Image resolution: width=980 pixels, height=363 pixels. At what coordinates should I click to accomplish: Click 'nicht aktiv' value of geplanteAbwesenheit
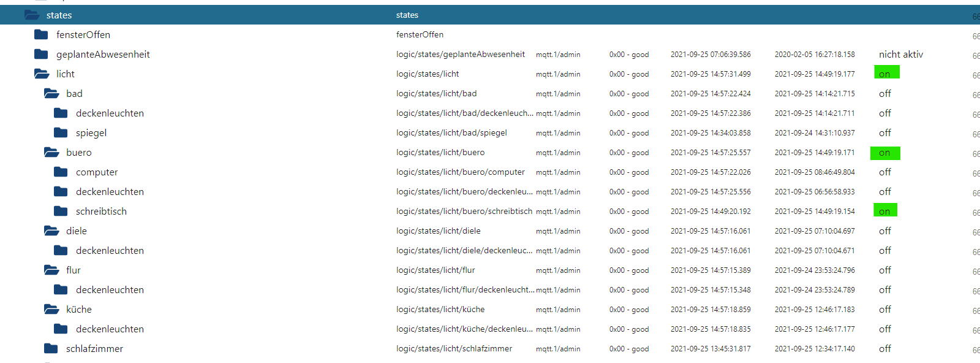901,55
